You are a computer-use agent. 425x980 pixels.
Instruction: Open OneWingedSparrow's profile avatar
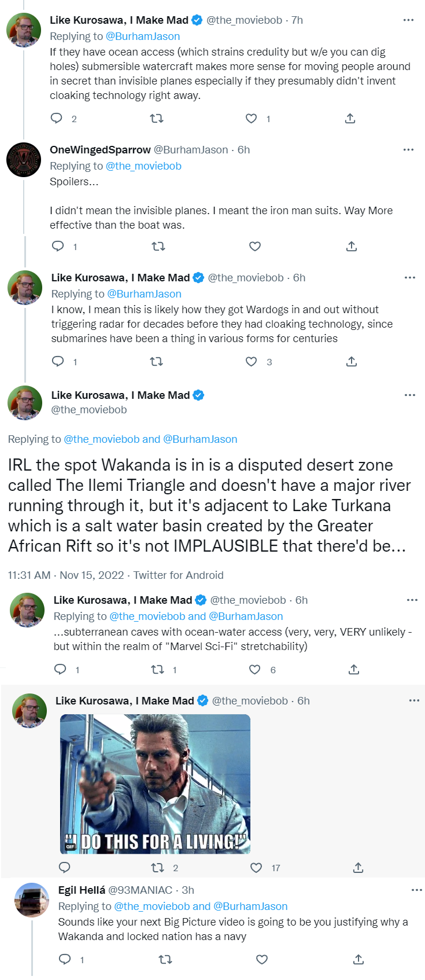24,159
